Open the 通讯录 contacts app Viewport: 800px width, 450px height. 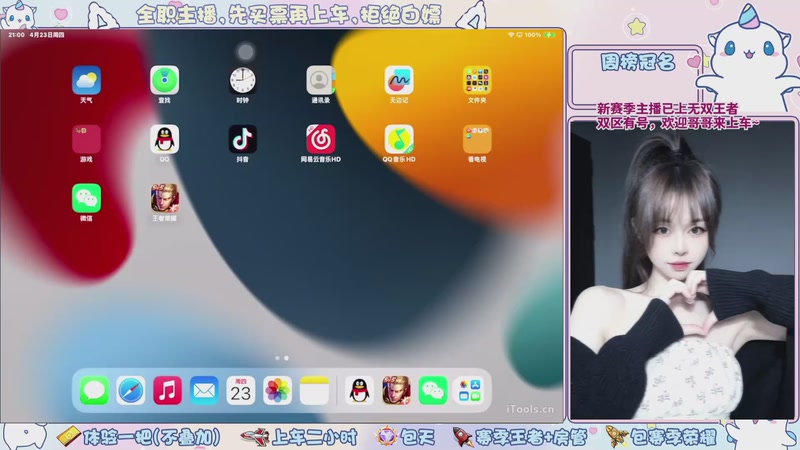pos(320,80)
